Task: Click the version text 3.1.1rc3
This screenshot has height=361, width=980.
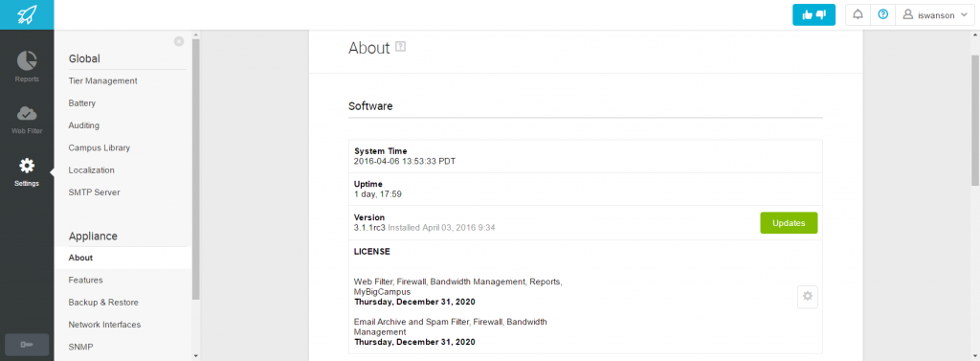Action: (369, 227)
